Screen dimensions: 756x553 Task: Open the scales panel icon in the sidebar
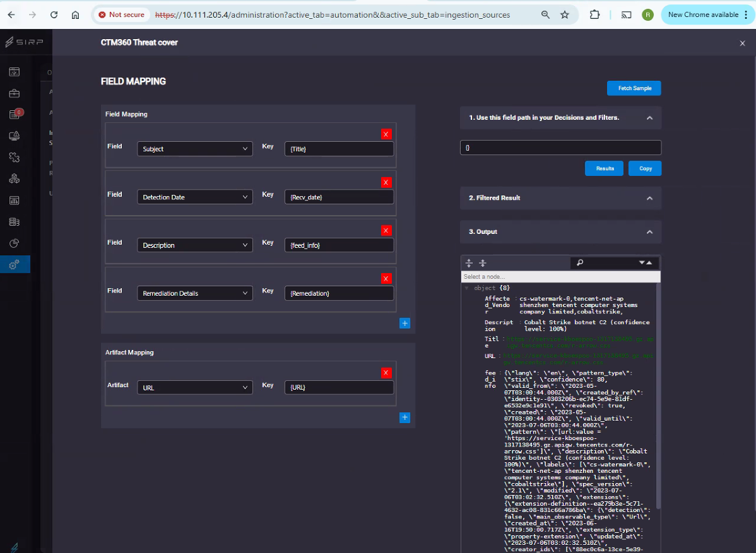coord(15,200)
